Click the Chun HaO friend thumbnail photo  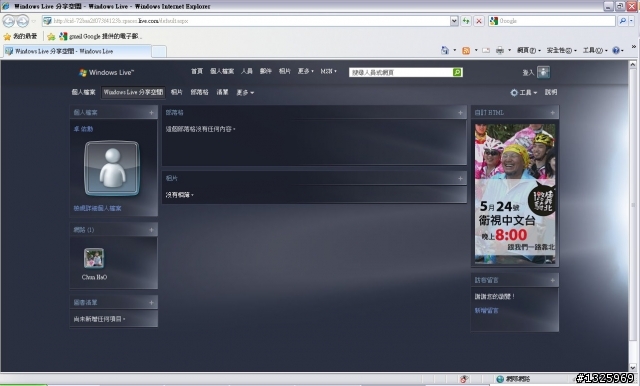point(94,258)
